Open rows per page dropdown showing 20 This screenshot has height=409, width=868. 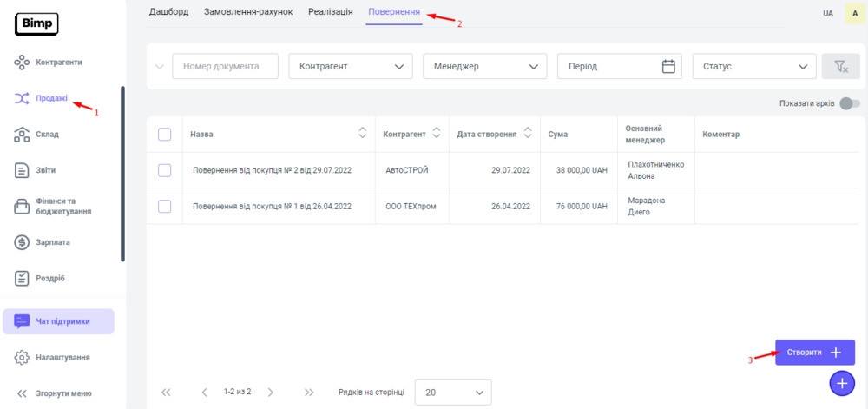(x=453, y=393)
